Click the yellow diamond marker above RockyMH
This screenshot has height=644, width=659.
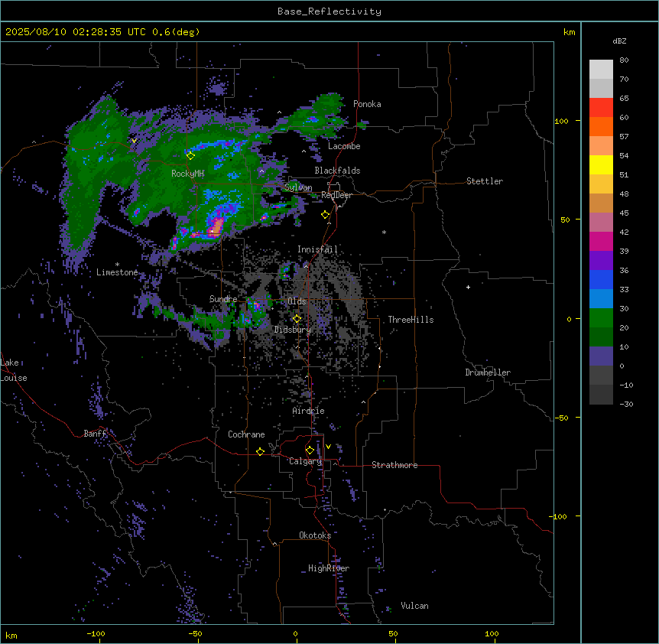click(x=190, y=156)
